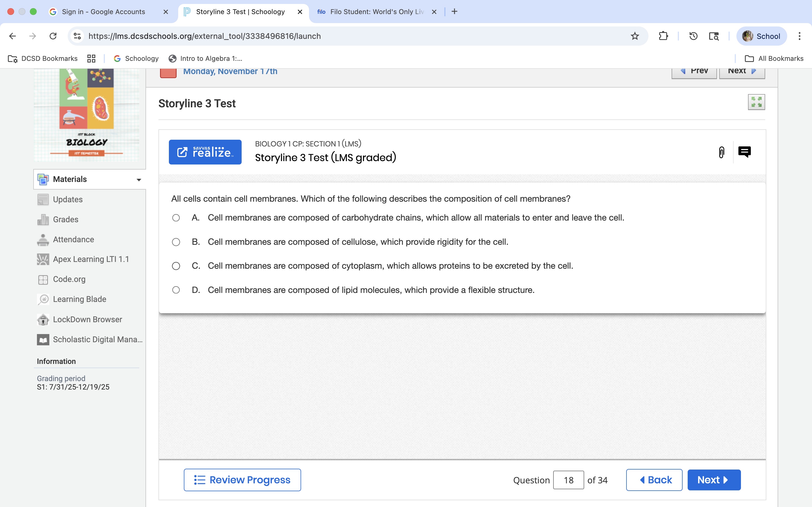Screen dimensions: 812x507
Task: Open the School profile menu
Action: coord(761,36)
